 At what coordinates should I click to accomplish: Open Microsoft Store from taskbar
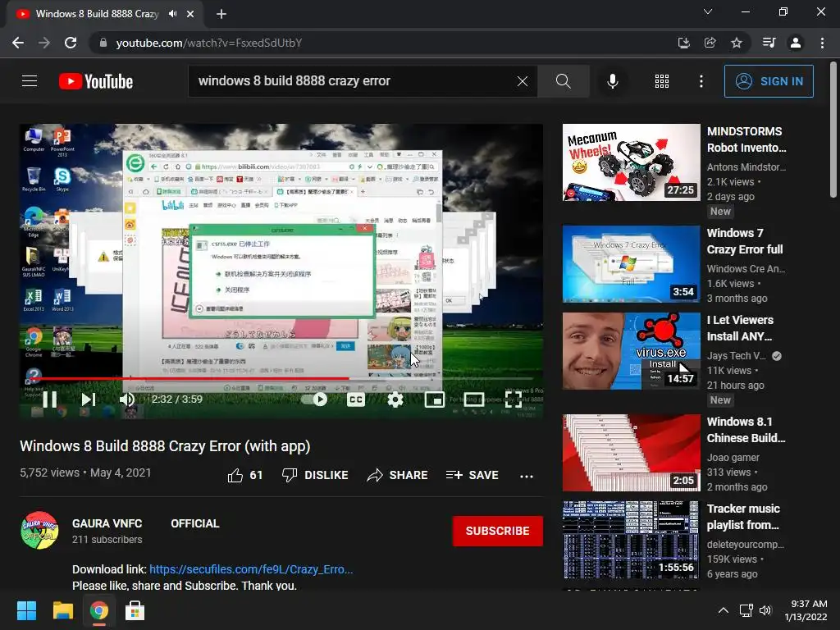pyautogui.click(x=135, y=610)
